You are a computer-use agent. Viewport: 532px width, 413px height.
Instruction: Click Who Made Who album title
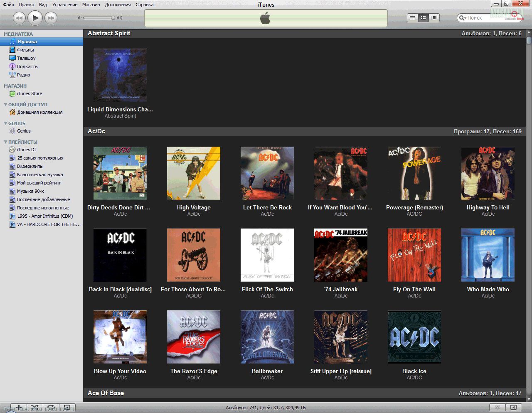pyautogui.click(x=488, y=289)
